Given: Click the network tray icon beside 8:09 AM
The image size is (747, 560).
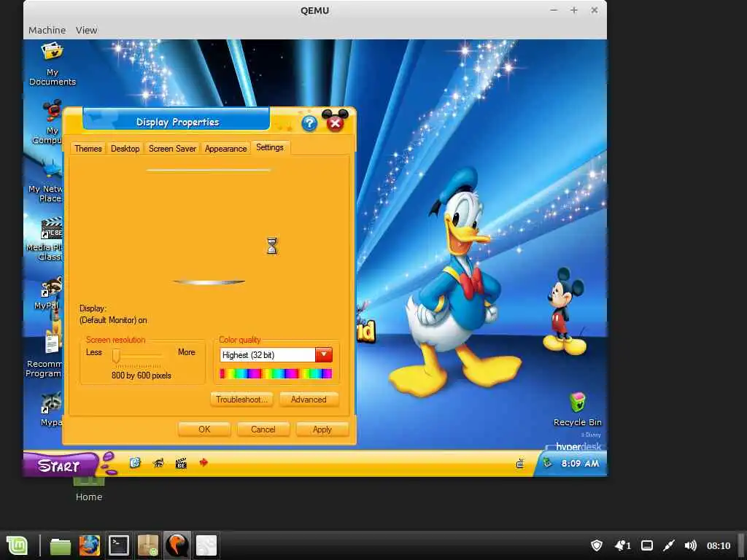Looking at the screenshot, I should tap(547, 462).
